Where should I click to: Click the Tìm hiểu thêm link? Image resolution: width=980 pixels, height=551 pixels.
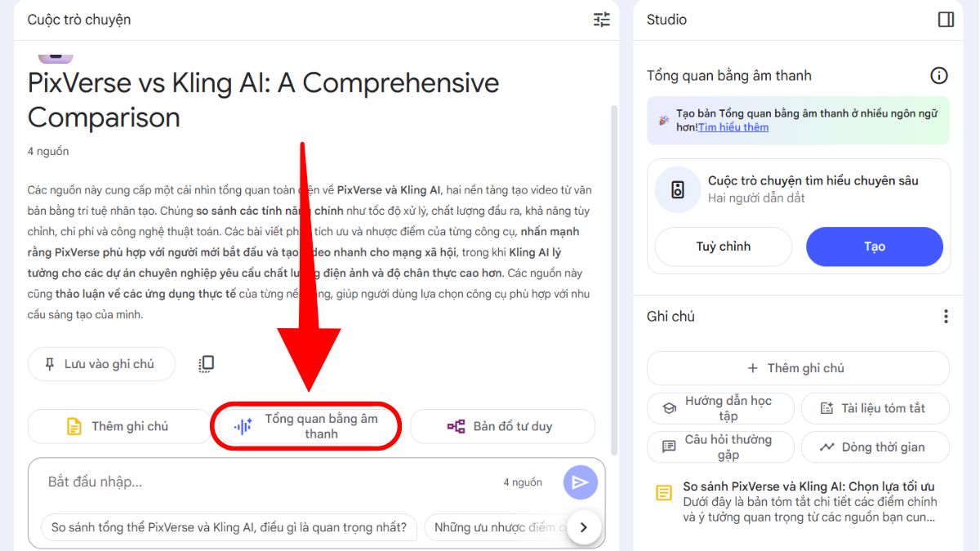click(x=733, y=127)
